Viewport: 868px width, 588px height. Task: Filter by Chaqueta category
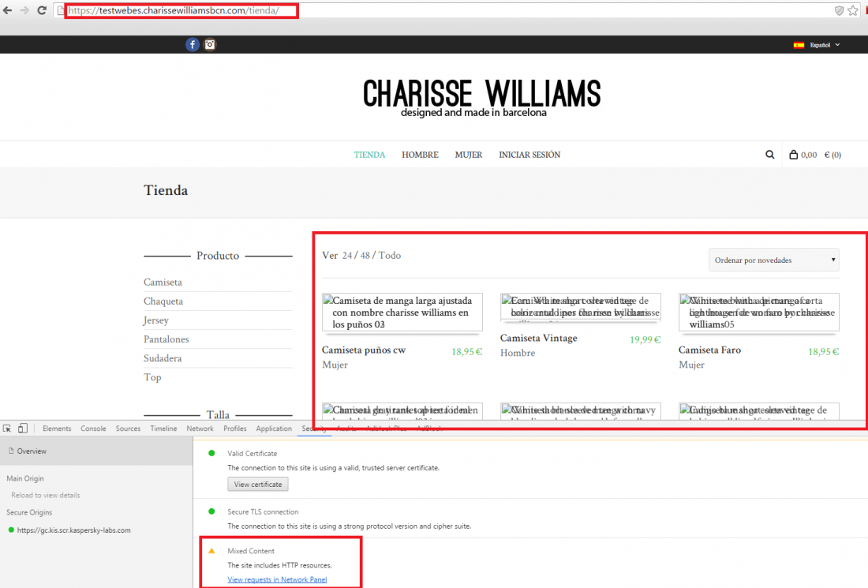(x=163, y=301)
